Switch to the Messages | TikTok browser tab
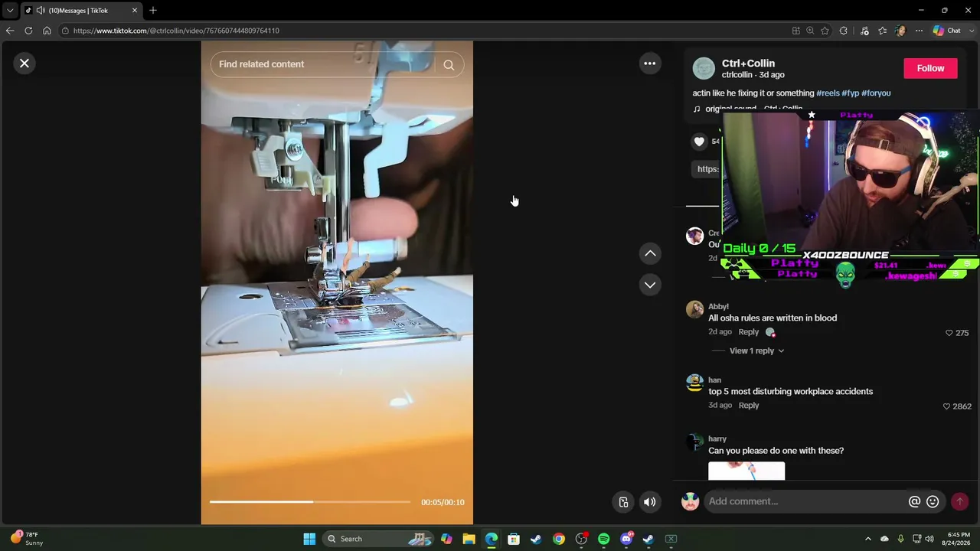 tap(80, 11)
